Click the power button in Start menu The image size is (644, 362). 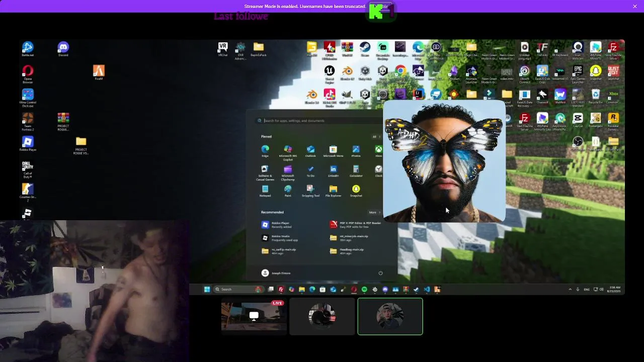click(x=380, y=273)
